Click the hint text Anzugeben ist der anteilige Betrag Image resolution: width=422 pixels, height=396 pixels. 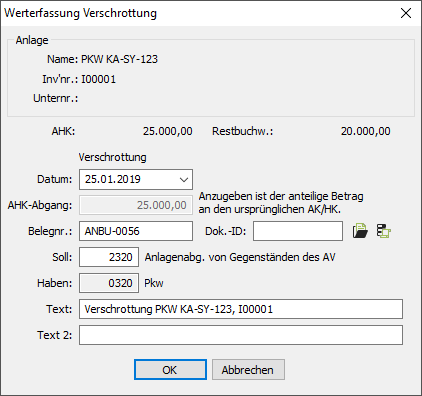point(281,196)
